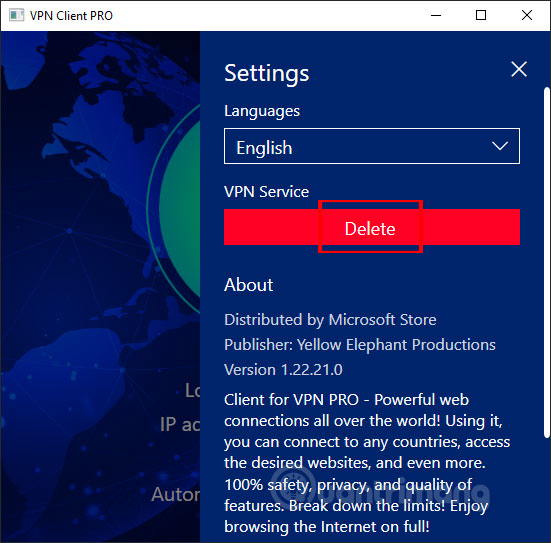Open the English language dropdown

coord(372,146)
